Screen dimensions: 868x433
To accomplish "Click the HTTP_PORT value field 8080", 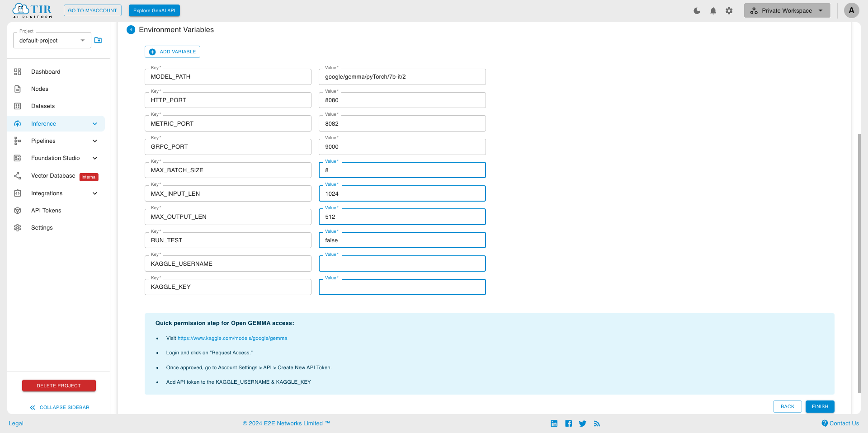I will click(402, 100).
